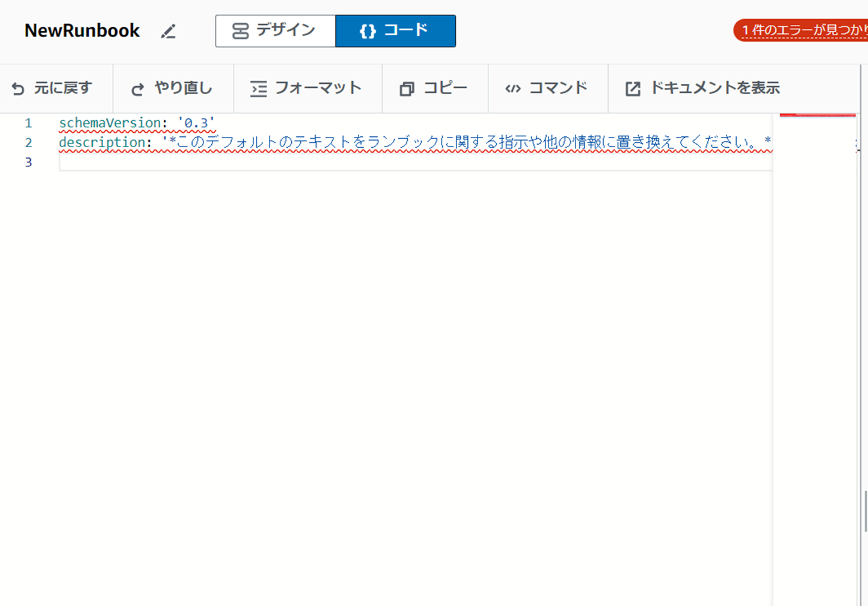Viewport: 868px width, 606px height.
Task: Copy code using the コピー button
Action: 435,88
